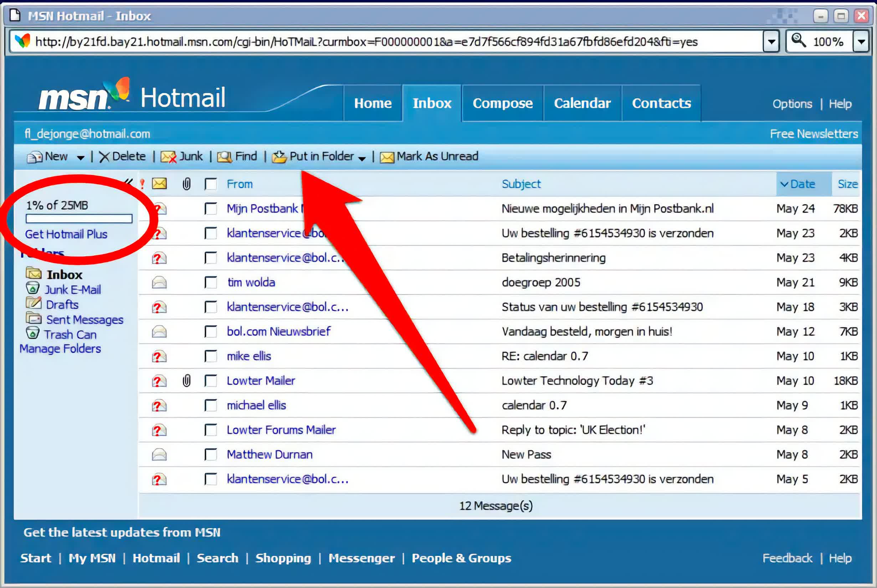
Task: Click the Mark As Unread envelope icon
Action: [387, 157]
